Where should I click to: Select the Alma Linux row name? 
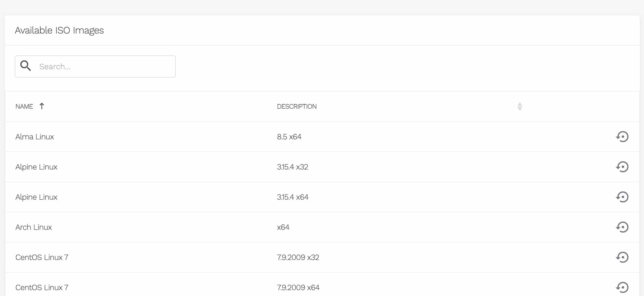point(35,137)
